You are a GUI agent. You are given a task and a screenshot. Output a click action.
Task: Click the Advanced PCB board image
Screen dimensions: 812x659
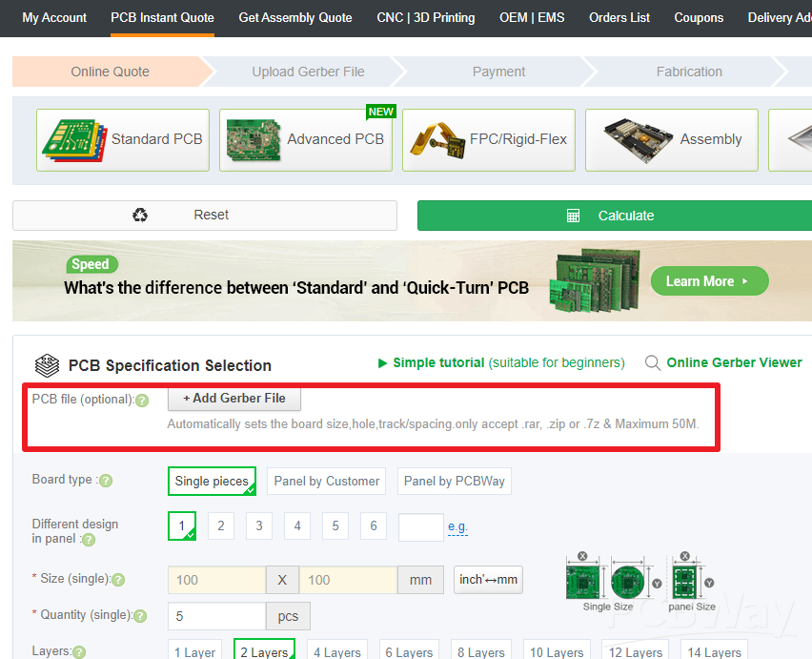click(254, 140)
